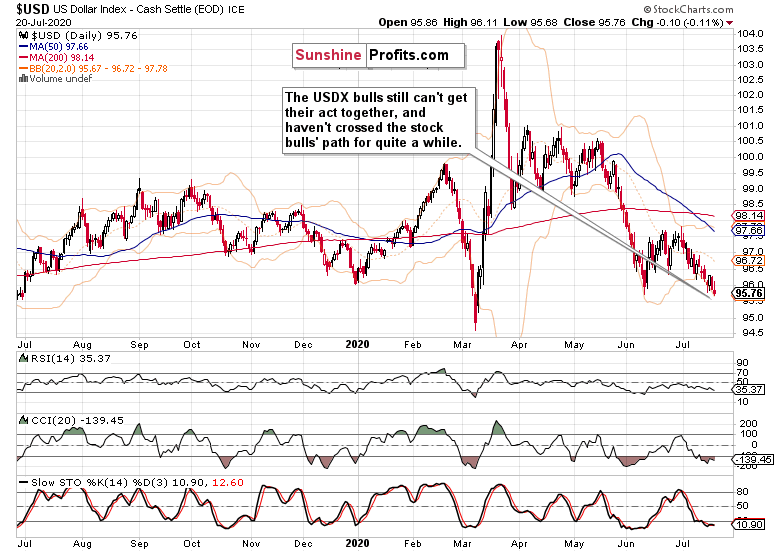Click the 97.66 MA(50) price label
The height and width of the screenshot is (552, 780).
pyautogui.click(x=749, y=229)
